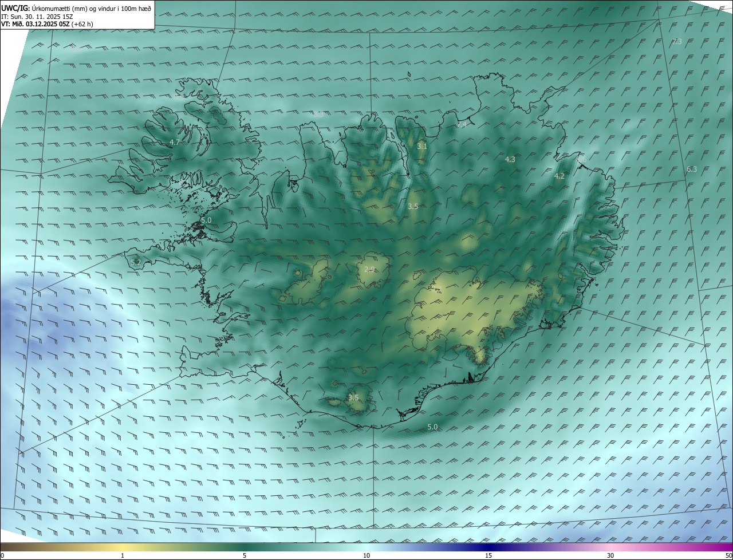
Task: Click the 6.3 value off the east coast
Action: pyautogui.click(x=692, y=169)
